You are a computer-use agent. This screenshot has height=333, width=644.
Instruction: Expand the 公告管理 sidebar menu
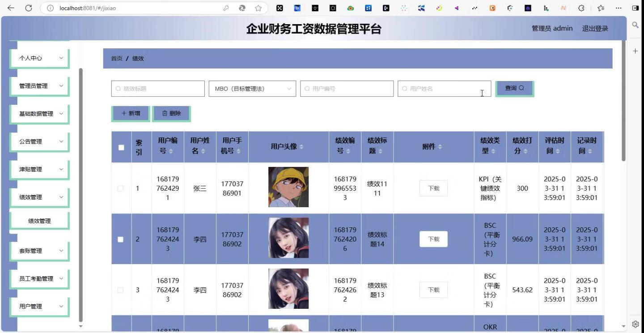[39, 141]
